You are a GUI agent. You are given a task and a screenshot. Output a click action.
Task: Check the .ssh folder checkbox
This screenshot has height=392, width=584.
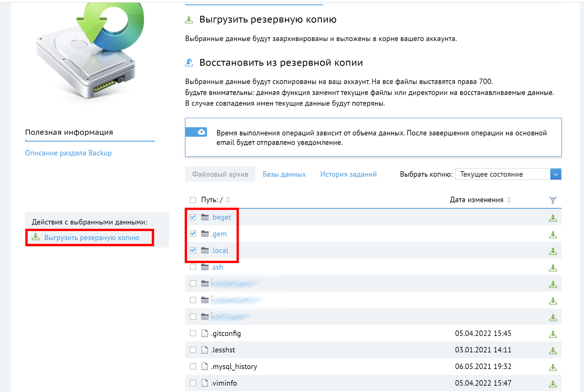(x=193, y=267)
